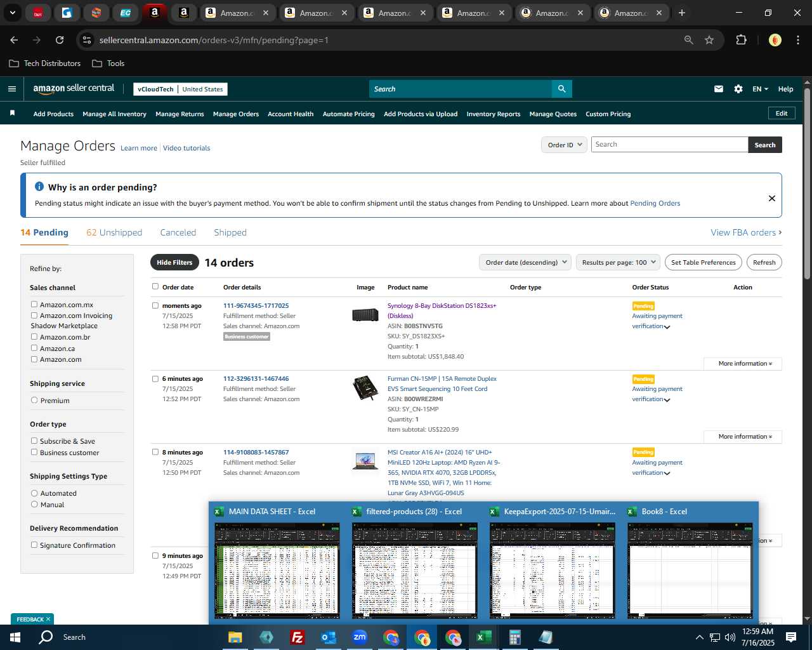Switch to the Shipped orders tab
The width and height of the screenshot is (812, 650).
coord(230,232)
